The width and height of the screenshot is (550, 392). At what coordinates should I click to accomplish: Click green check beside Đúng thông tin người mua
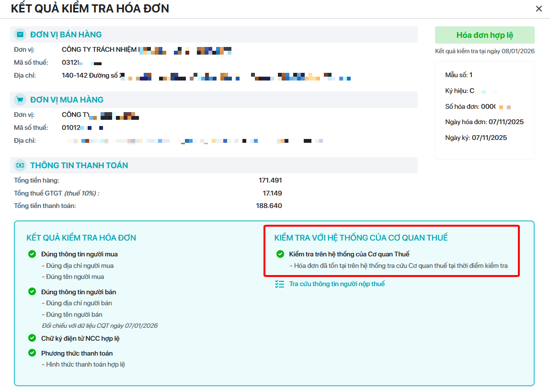pos(32,254)
